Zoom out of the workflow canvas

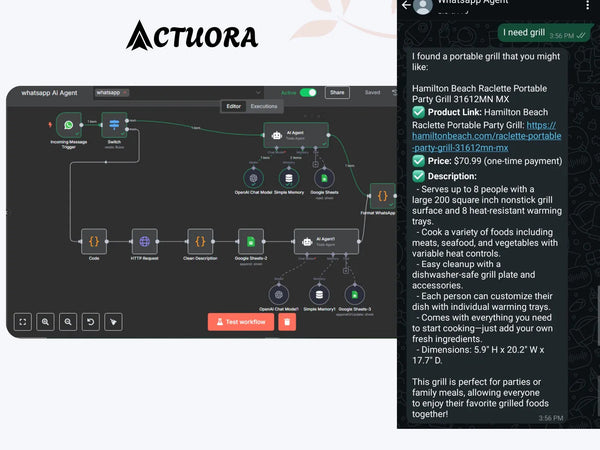[x=68, y=322]
